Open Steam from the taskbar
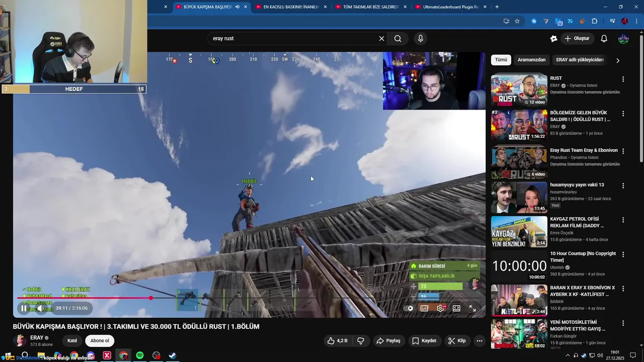644x362 pixels. [x=173, y=355]
